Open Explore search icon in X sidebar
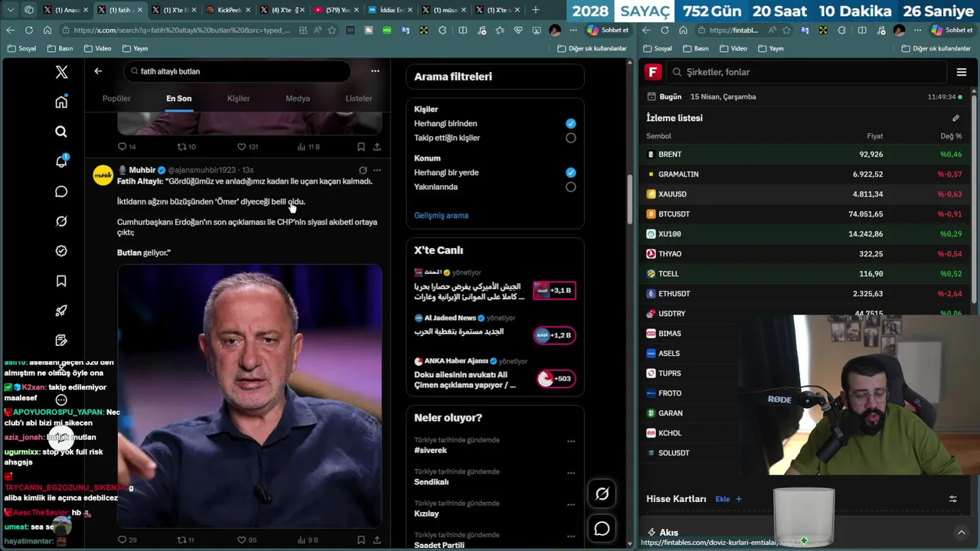This screenshot has width=980, height=551. 61,132
